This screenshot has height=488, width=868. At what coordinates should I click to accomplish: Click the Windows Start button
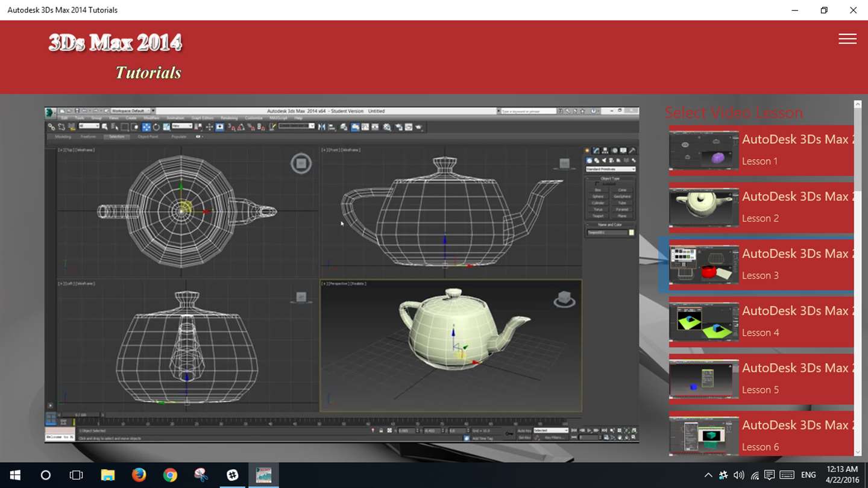pyautogui.click(x=14, y=475)
